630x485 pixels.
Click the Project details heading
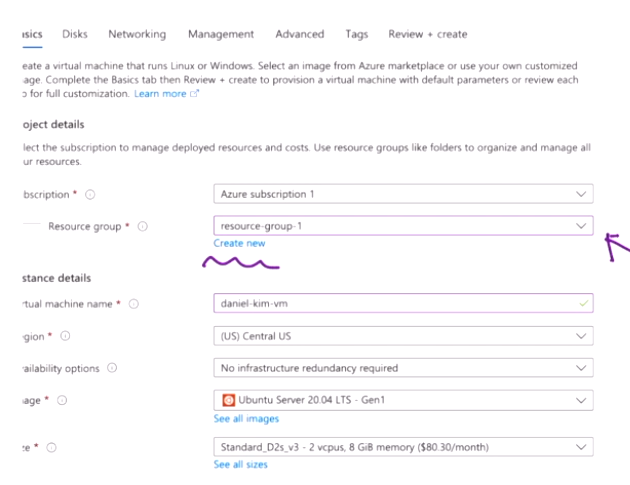53,125
